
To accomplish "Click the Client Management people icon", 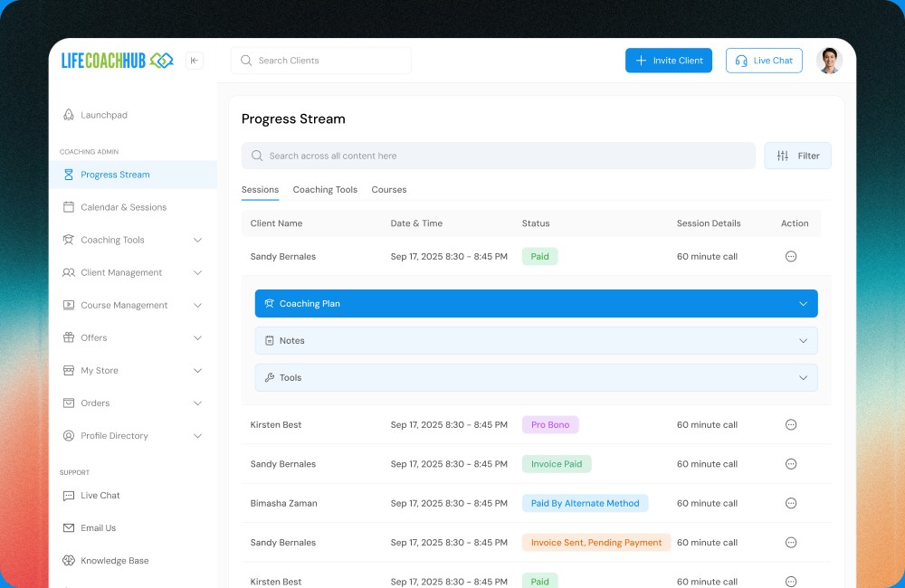I will pyautogui.click(x=68, y=272).
